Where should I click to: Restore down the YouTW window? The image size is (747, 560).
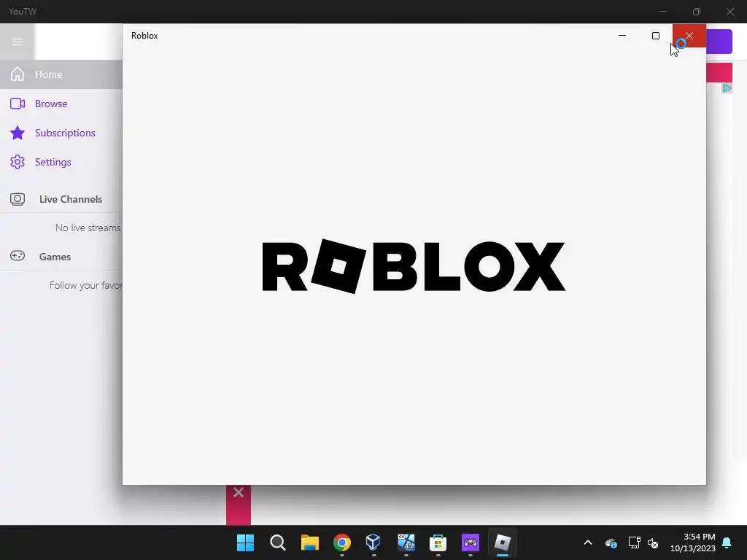pyautogui.click(x=697, y=12)
